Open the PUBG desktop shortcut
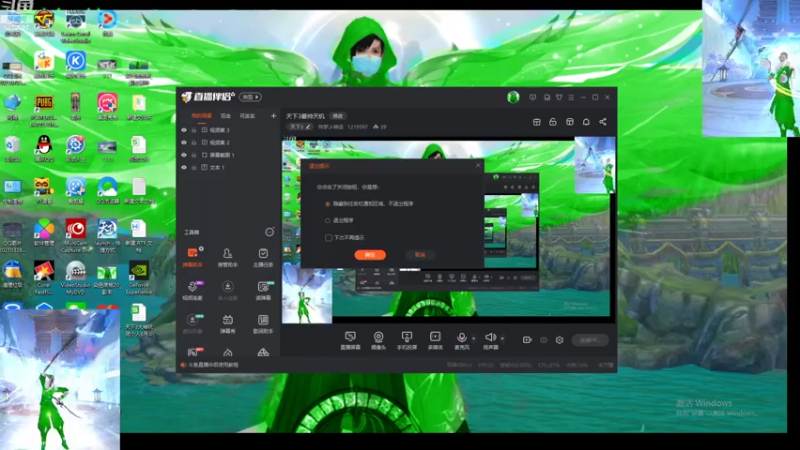The width and height of the screenshot is (800, 450). click(44, 109)
